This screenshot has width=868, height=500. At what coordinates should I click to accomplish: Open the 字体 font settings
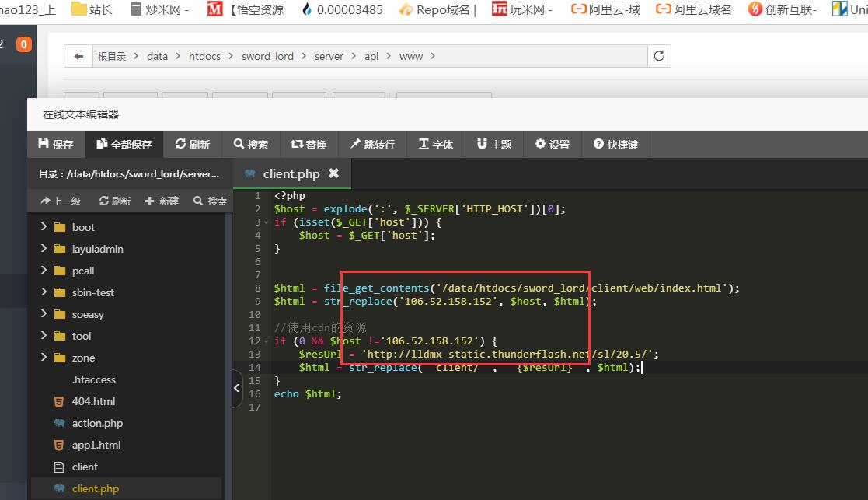pos(435,145)
